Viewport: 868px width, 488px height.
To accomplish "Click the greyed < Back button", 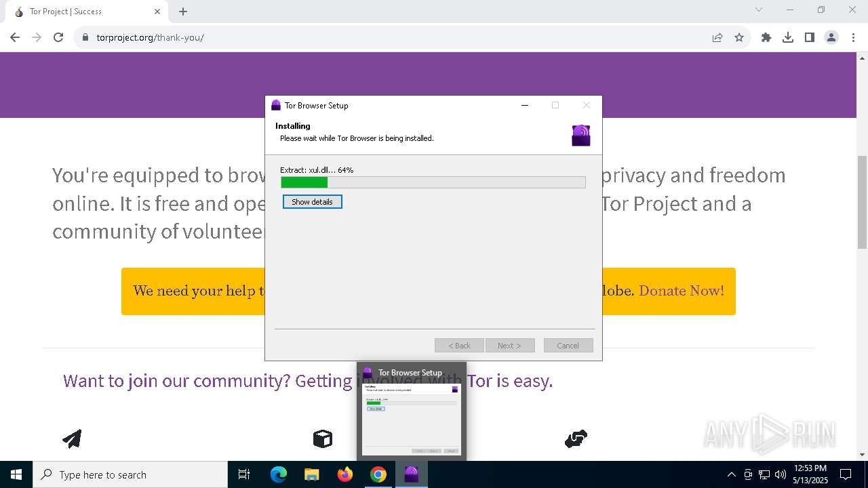I will [459, 346].
